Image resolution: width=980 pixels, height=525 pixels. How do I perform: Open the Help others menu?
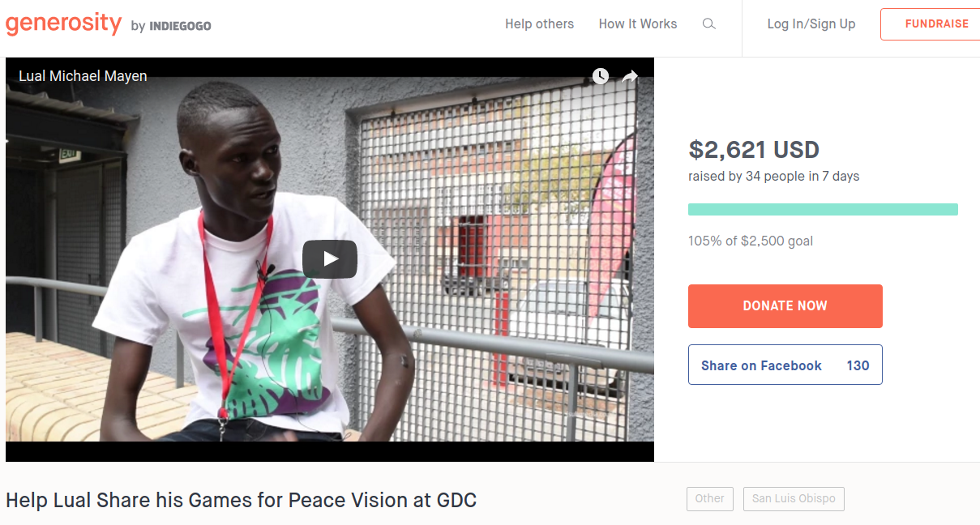click(539, 24)
